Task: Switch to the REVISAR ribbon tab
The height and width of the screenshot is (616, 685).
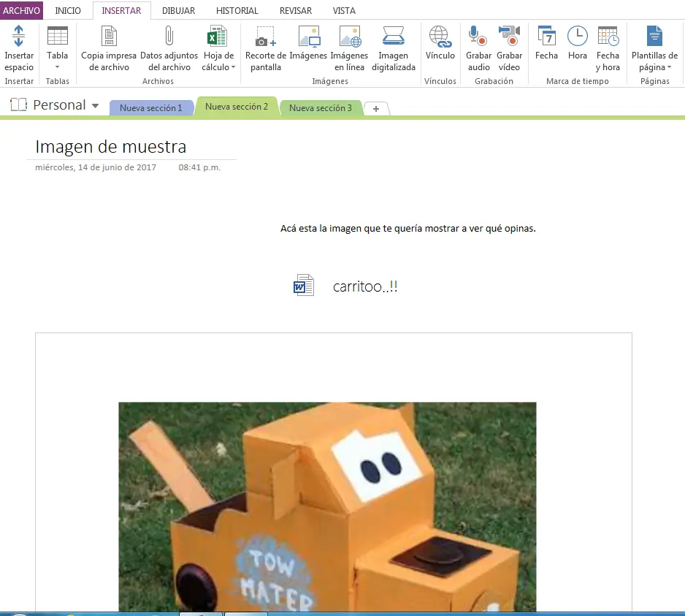Action: pos(296,10)
